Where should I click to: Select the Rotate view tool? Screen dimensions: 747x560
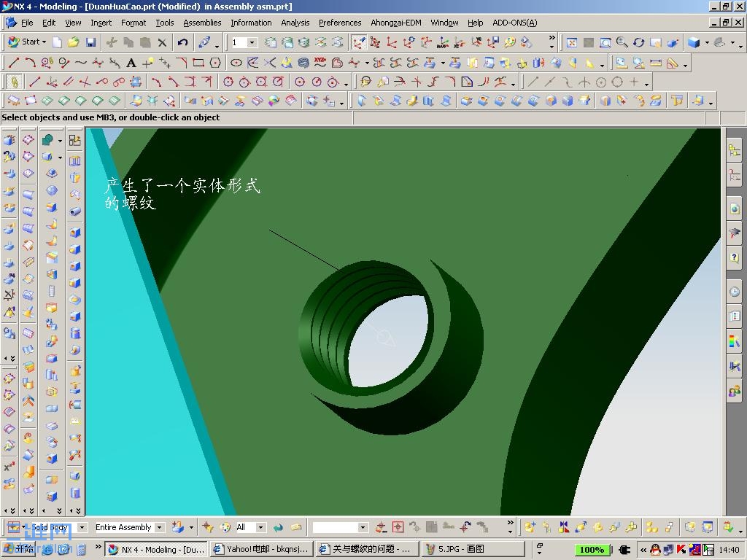639,43
